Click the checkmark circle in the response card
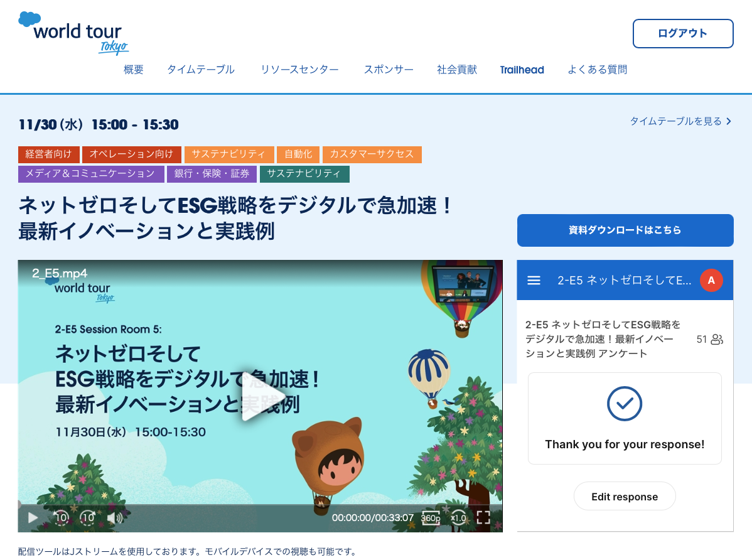The width and height of the screenshot is (752, 560). pos(625,404)
